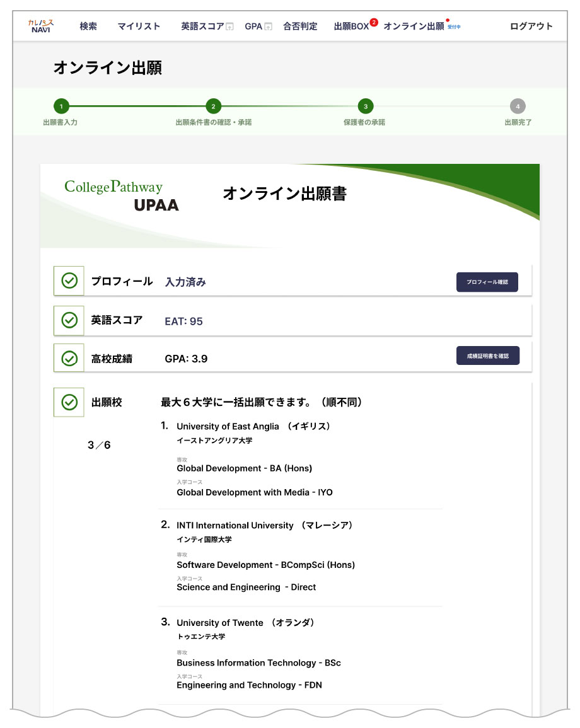Click the green step 1 出願書入力 circle
This screenshot has width=580, height=728.
point(61,107)
